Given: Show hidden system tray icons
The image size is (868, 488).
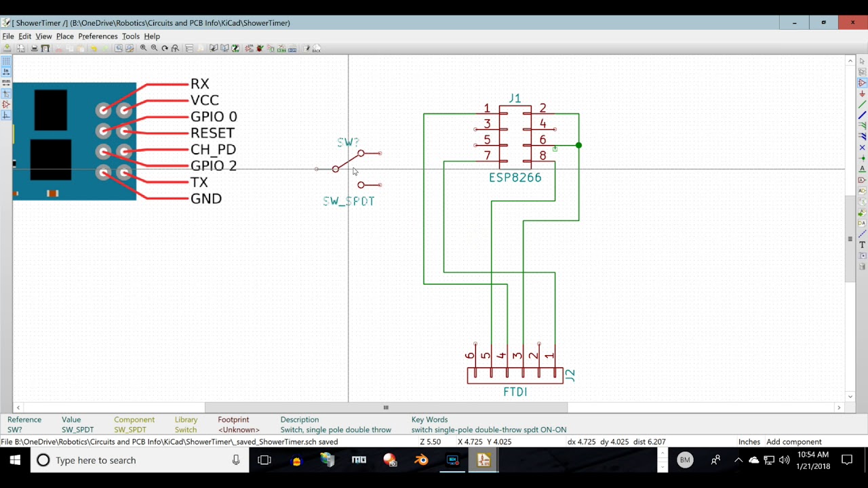Looking at the screenshot, I should click(738, 460).
